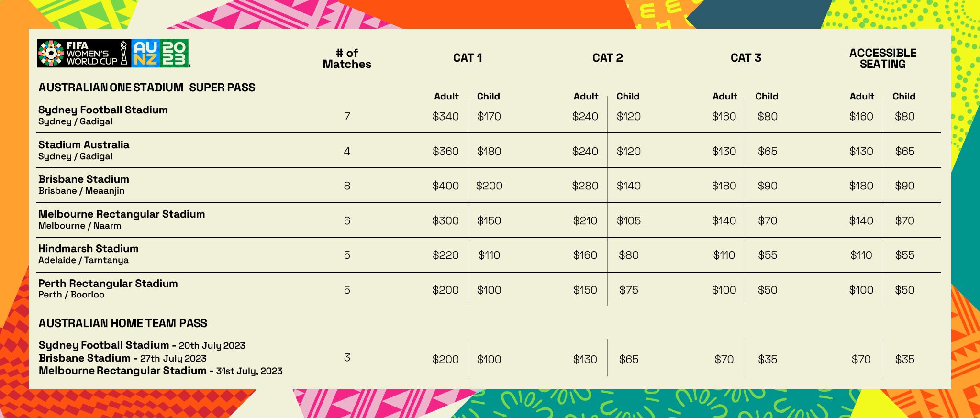The height and width of the screenshot is (418, 980).
Task: Click Australian One Stadium Super Pass heading
Action: [x=147, y=88]
